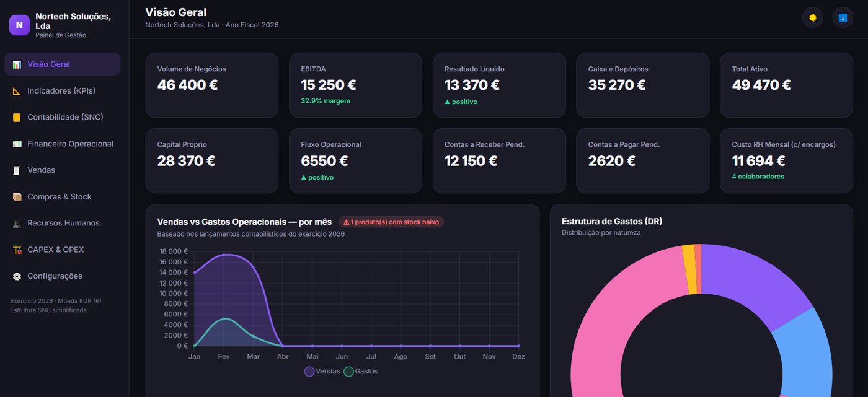Click the '4 colaboradores' text
The image size is (868, 397).
point(758,177)
